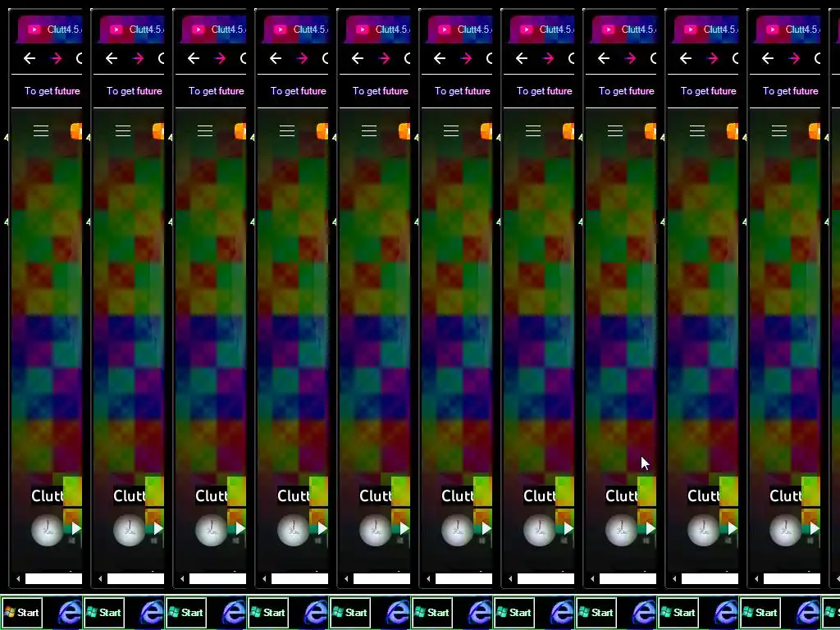840x630 pixels.
Task: Select the Clutt4.5 tab in the tenth copy
Action: coord(787,30)
